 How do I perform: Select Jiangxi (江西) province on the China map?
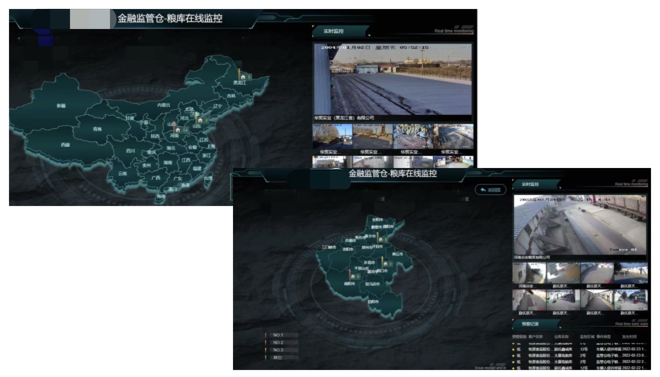coord(186,160)
